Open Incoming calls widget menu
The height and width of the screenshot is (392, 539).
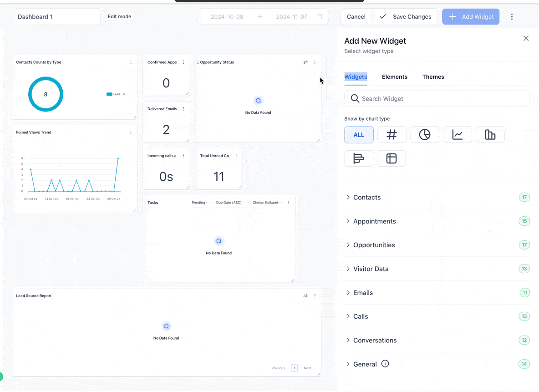(x=183, y=156)
